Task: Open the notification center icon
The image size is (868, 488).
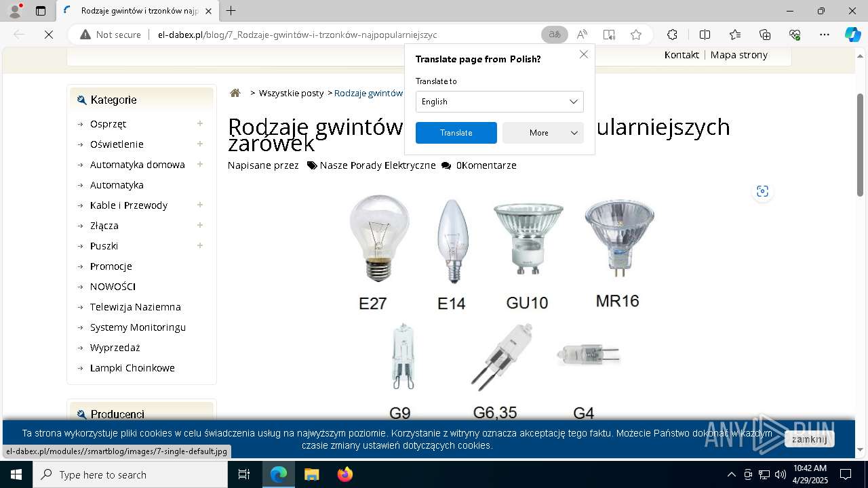Action: click(x=846, y=474)
